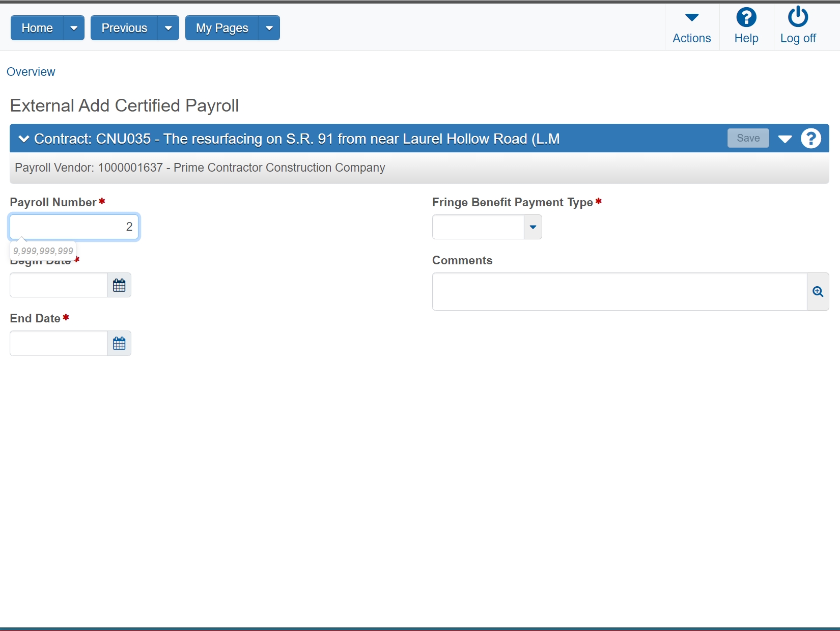Select the Payroll Vendor 1000001637 text
840x631 pixels.
[200, 168]
